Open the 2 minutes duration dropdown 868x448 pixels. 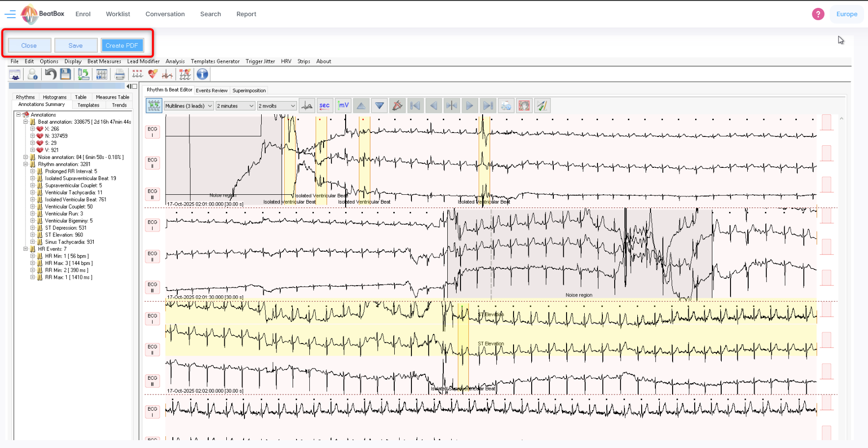point(235,106)
